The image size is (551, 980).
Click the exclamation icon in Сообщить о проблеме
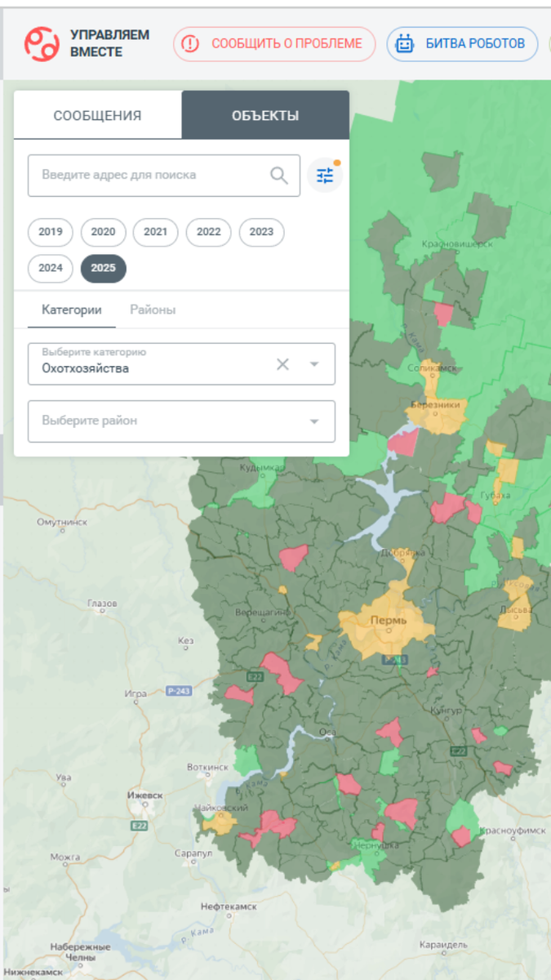[191, 44]
